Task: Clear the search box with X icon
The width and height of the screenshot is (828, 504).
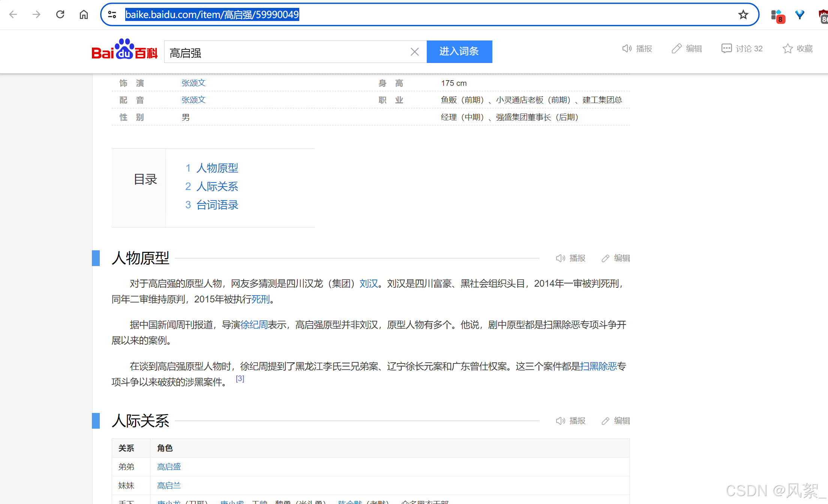Action: point(414,52)
